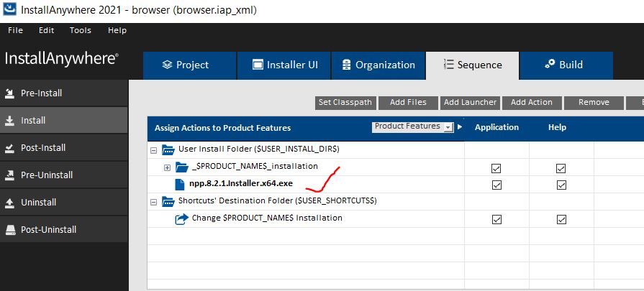644x291 pixels.
Task: Toggle Application checkbox for npp.8.2.1.Installer.x64.exe
Action: [x=496, y=185]
